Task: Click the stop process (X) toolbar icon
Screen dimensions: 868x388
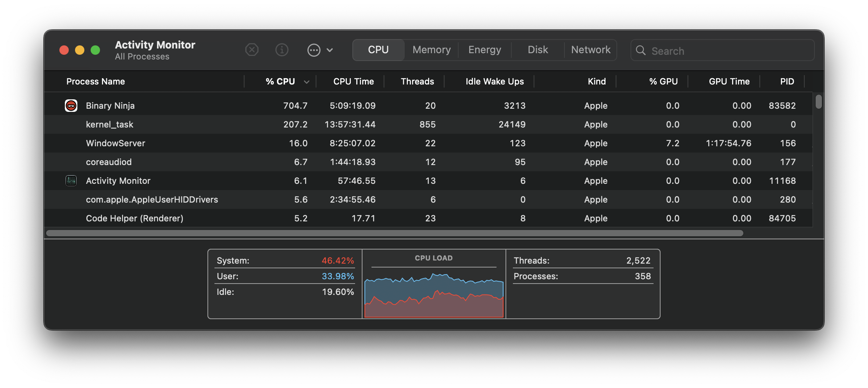Action: [x=252, y=50]
